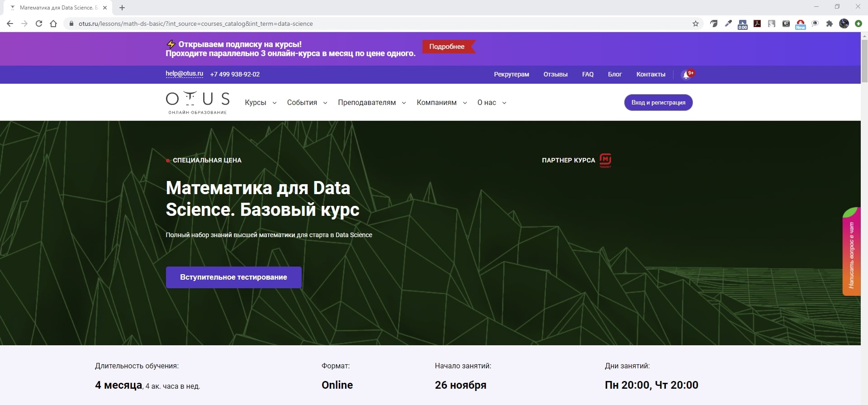Open the browser home page

click(53, 24)
